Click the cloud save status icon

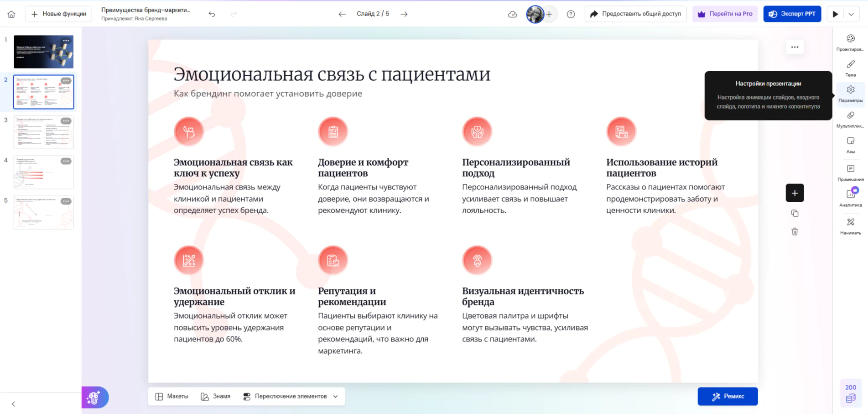click(512, 14)
